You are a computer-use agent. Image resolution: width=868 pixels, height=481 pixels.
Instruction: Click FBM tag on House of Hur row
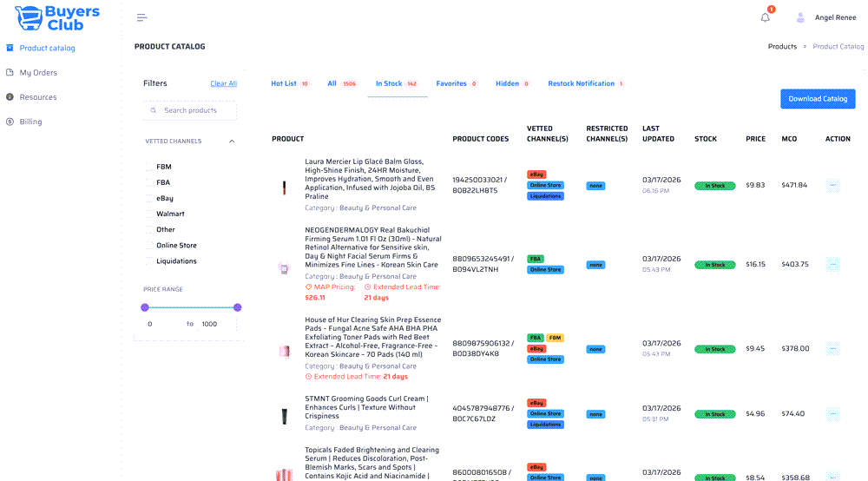(x=556, y=338)
